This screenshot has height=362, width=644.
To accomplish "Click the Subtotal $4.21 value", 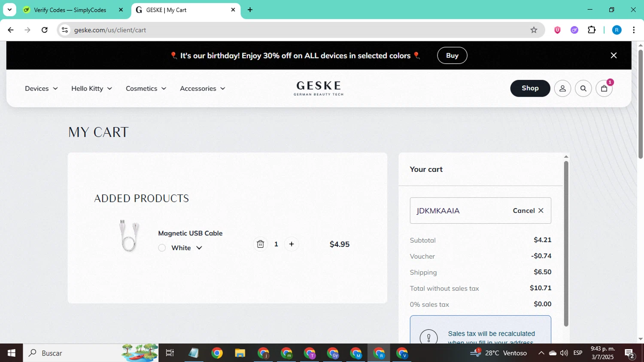I will (x=542, y=240).
